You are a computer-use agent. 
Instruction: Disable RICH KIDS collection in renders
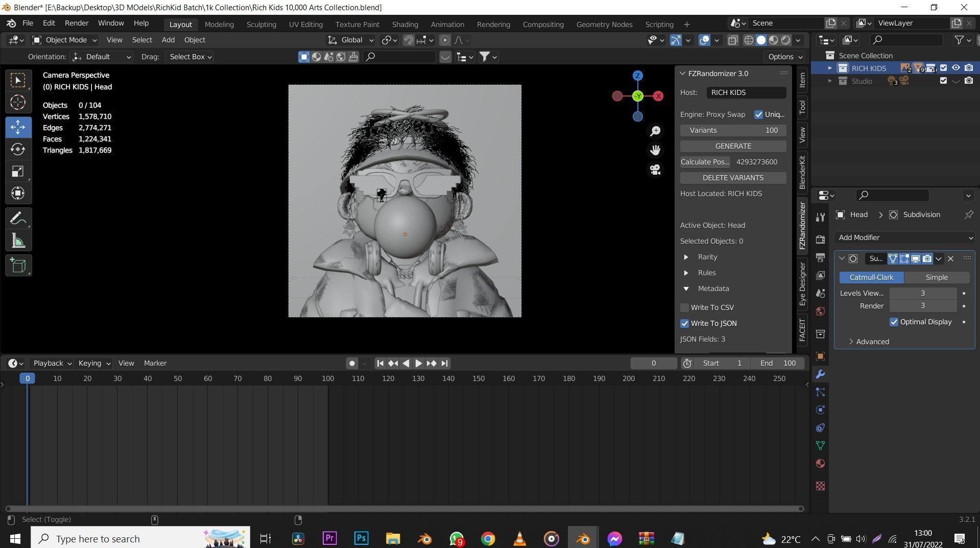tap(969, 68)
